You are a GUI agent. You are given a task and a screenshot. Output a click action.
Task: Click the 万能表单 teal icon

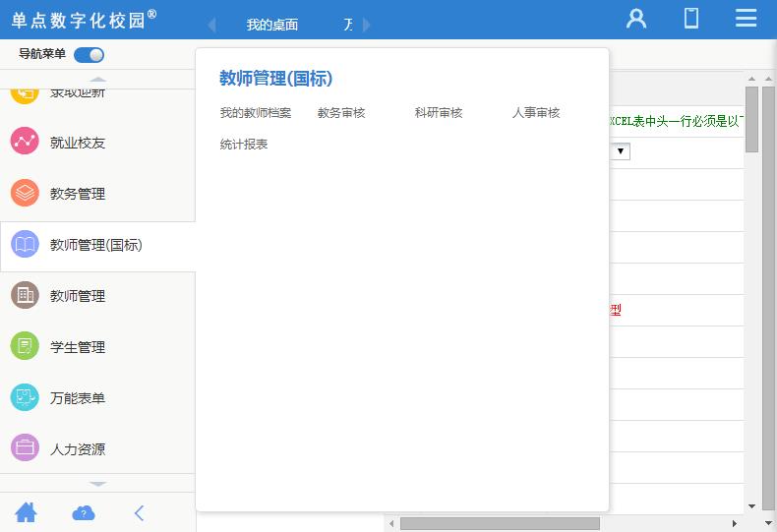pos(25,397)
